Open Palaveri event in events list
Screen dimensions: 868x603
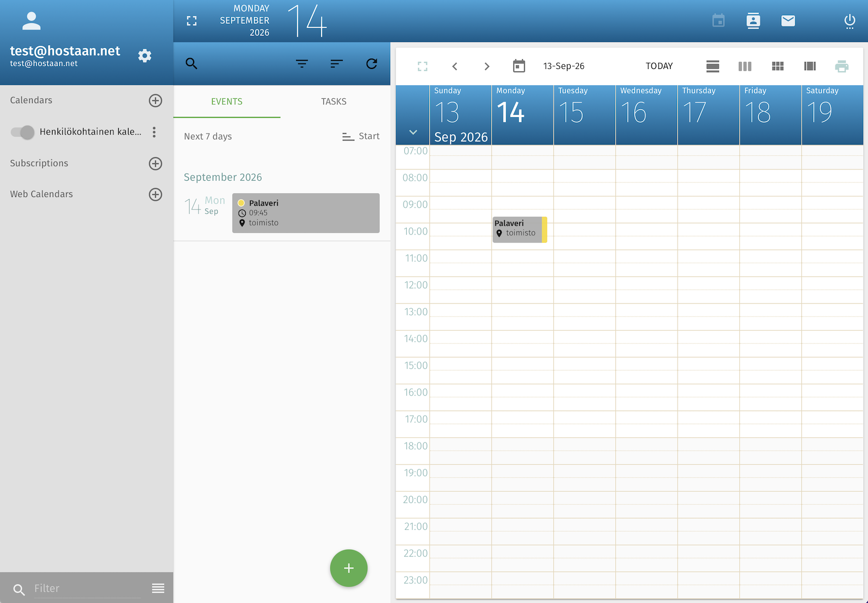pyautogui.click(x=306, y=213)
